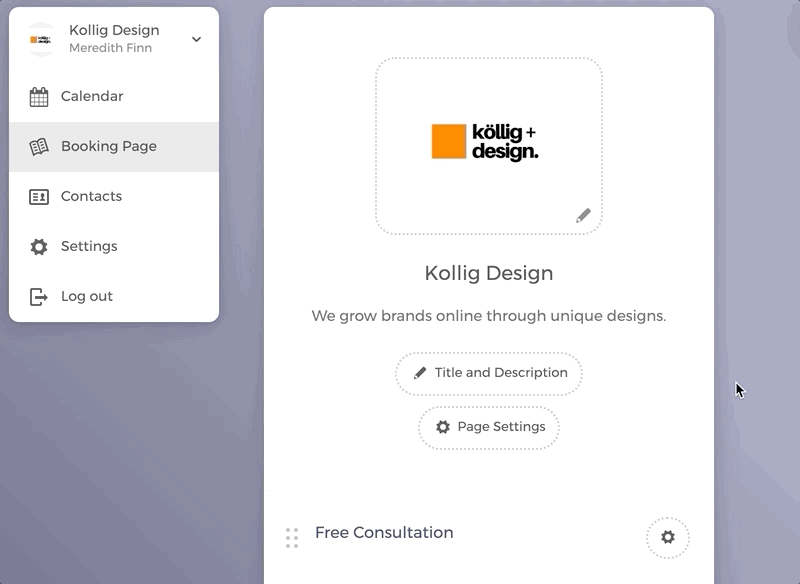
Task: Click the Kollig Design page title
Action: click(x=489, y=273)
